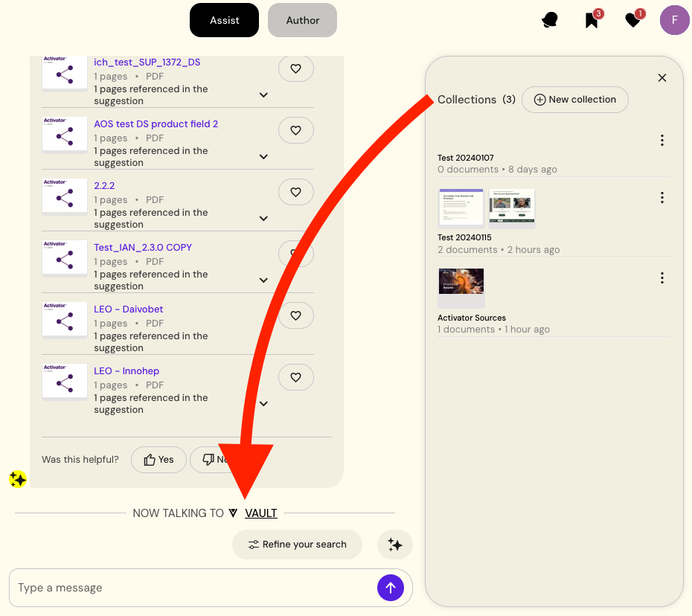Open the kebab menu for Activator Sources
692x616 pixels.
661,277
